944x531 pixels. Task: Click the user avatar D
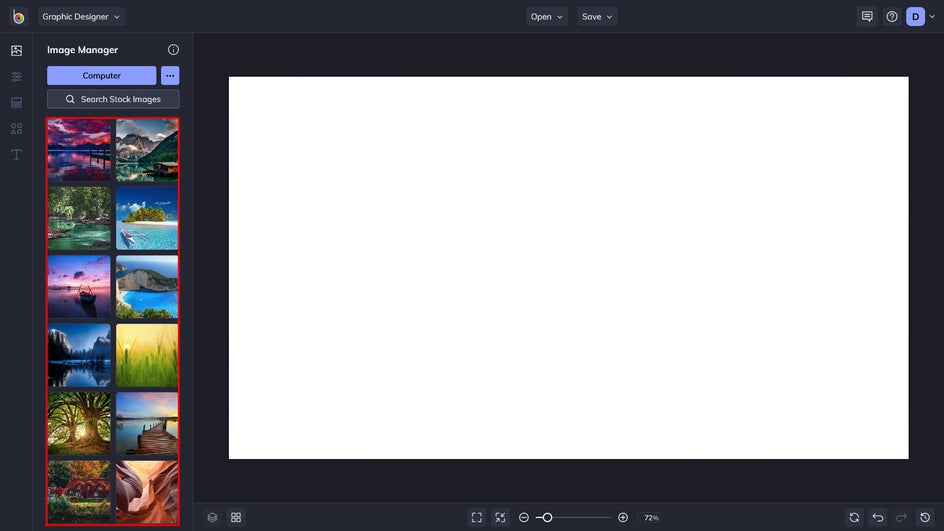point(915,17)
